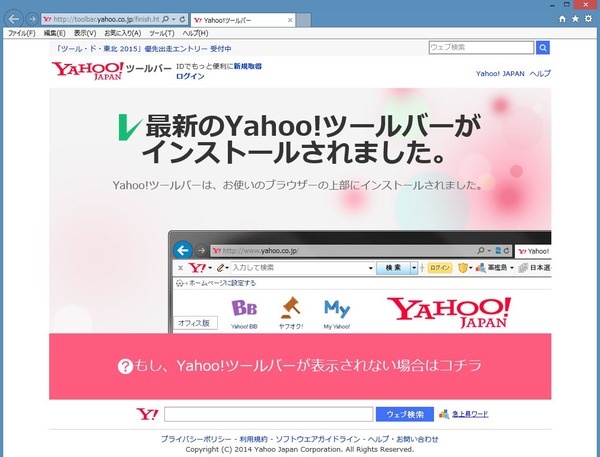Open the ファイル(F) menu
Screen dimensions: 600x457
point(21,33)
